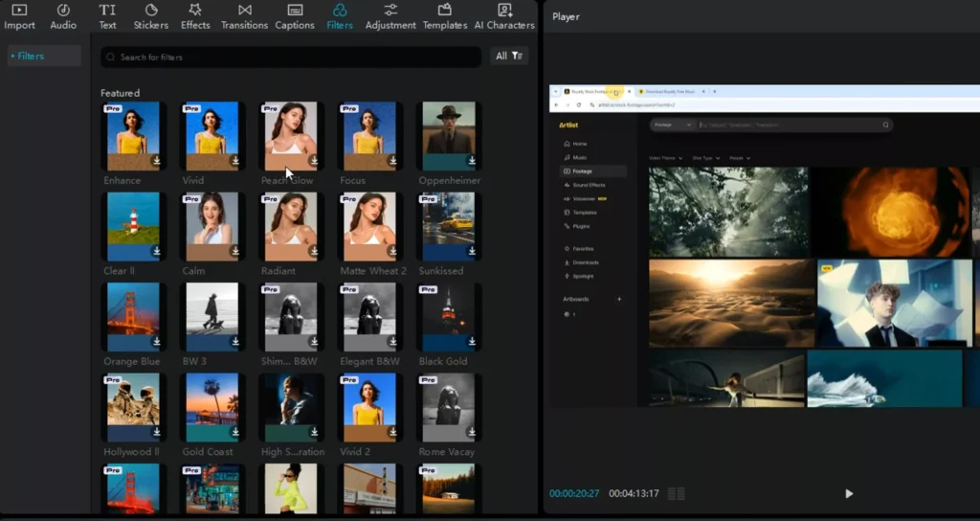Open the All filter sort dropdown

pos(509,56)
